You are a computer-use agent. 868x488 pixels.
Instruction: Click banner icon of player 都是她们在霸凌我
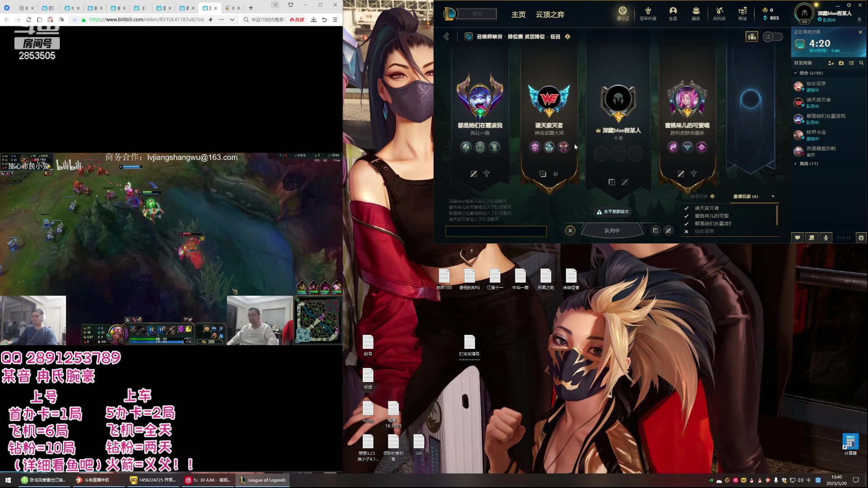pos(480,97)
